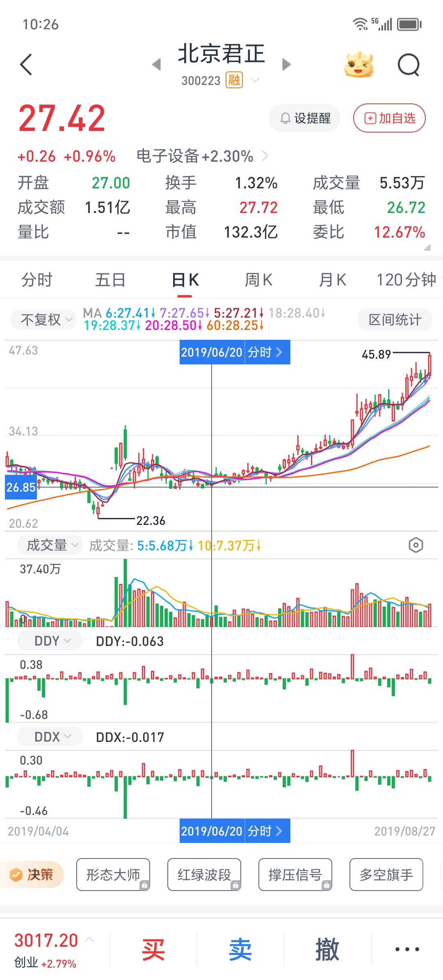Tap the 3017.20 index value
443x980 pixels.
(x=46, y=941)
